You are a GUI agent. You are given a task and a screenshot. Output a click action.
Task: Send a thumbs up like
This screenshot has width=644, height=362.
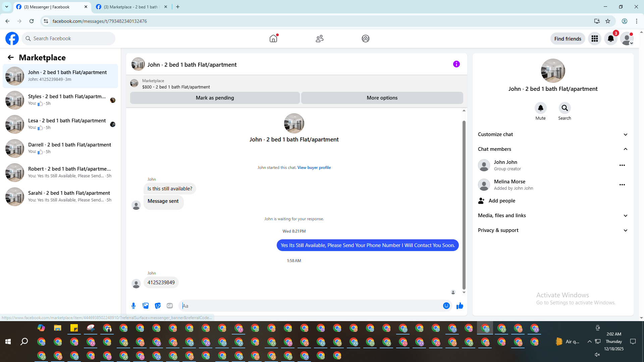[460, 306]
